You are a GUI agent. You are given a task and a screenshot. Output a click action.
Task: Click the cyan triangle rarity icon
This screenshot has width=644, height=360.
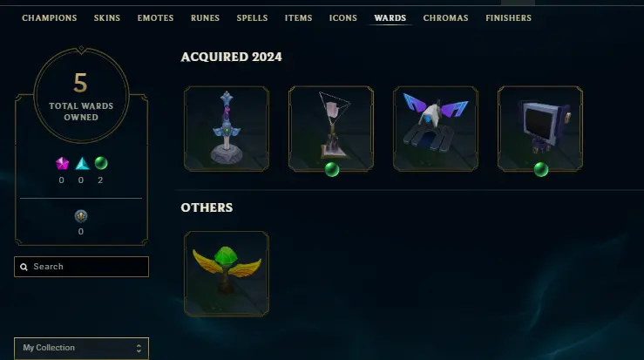(82, 164)
